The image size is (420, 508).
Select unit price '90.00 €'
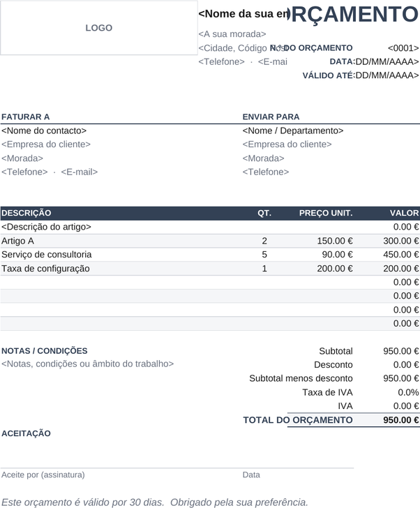[x=337, y=254]
